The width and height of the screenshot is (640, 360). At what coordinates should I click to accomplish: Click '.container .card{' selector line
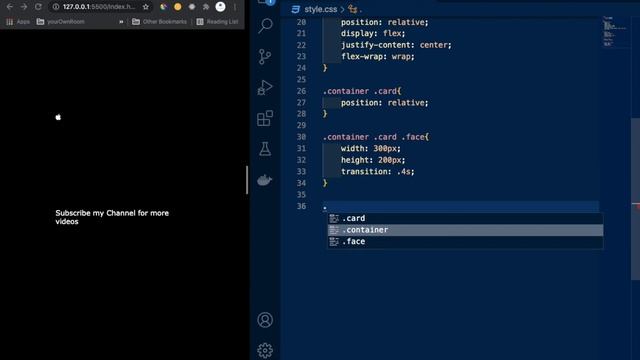(x=362, y=91)
